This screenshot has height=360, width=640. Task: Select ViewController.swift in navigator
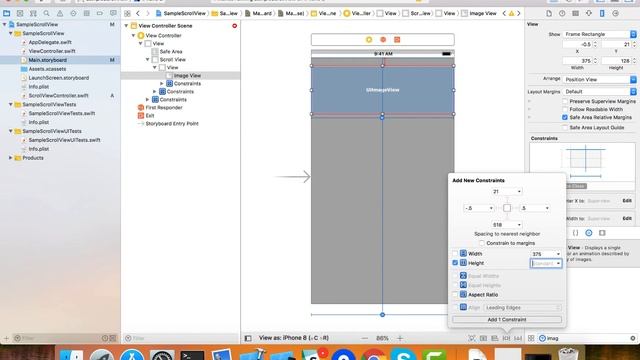tap(52, 51)
